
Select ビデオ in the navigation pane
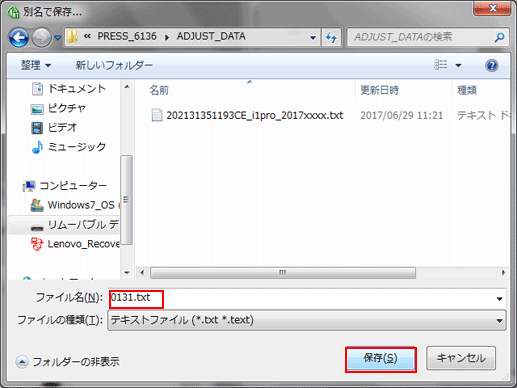(x=62, y=127)
